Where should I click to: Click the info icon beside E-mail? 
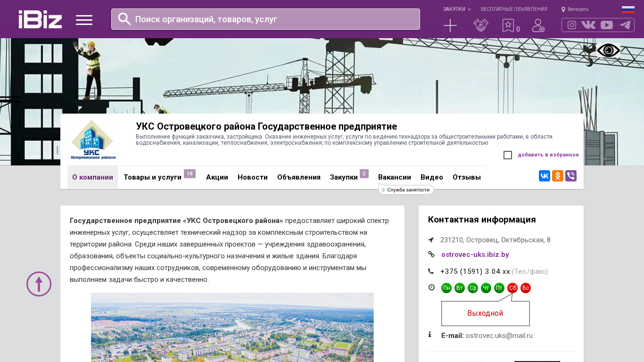pos(429,334)
